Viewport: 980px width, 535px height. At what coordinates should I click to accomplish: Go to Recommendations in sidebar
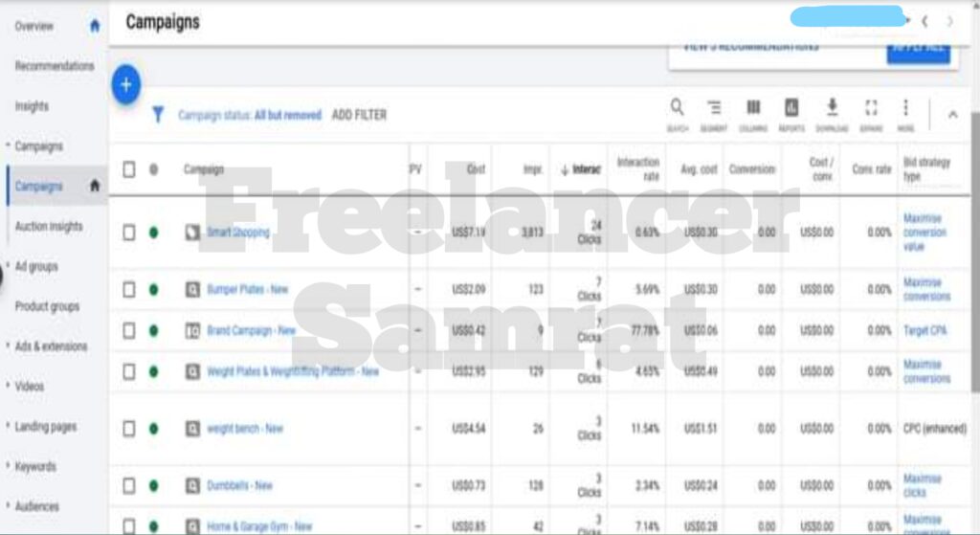(55, 66)
